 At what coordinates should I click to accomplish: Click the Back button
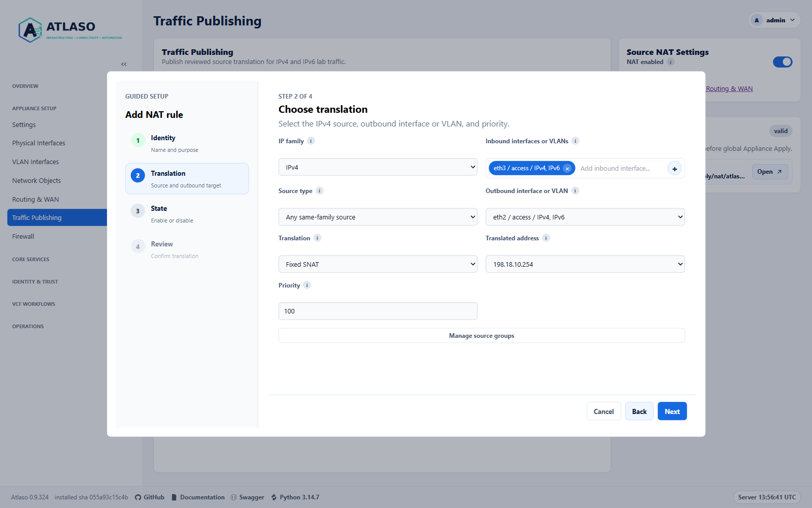pos(639,411)
